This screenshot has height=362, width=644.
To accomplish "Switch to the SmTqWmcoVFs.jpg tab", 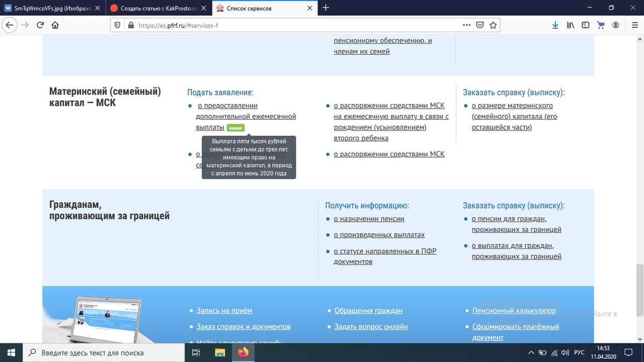I will [x=53, y=8].
